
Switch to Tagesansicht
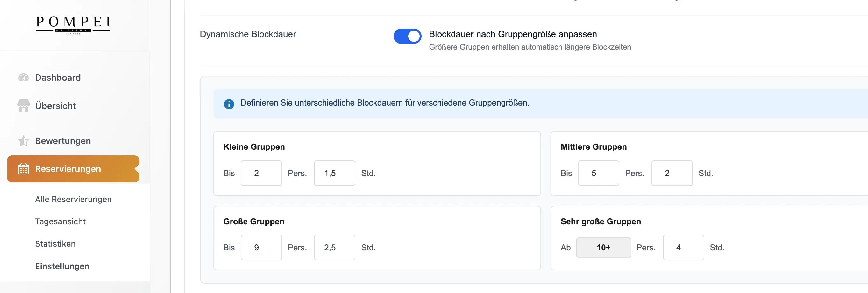click(60, 221)
